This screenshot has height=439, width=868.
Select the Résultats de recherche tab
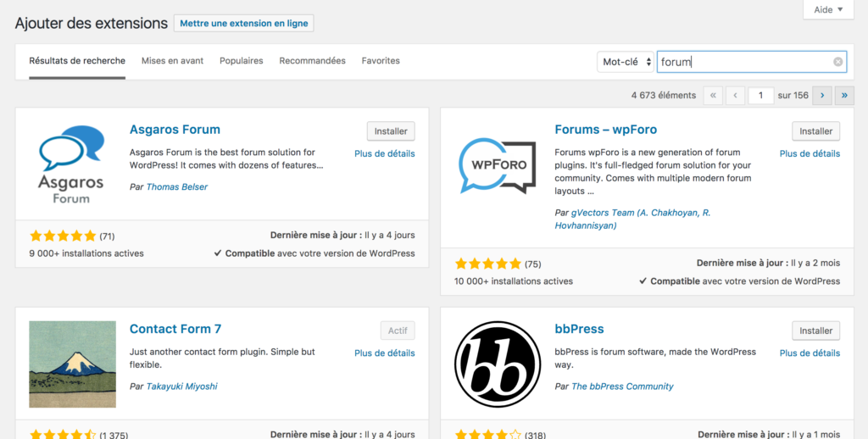pos(77,61)
